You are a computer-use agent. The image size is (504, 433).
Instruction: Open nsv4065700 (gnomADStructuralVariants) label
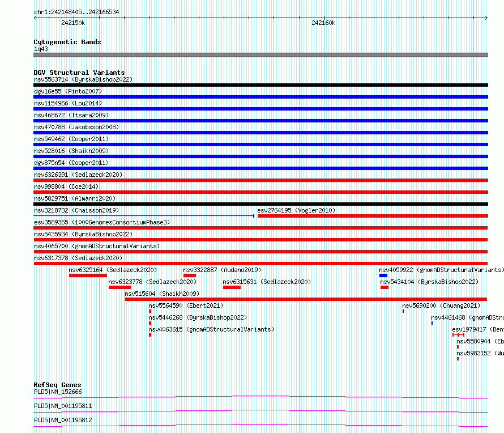click(97, 246)
